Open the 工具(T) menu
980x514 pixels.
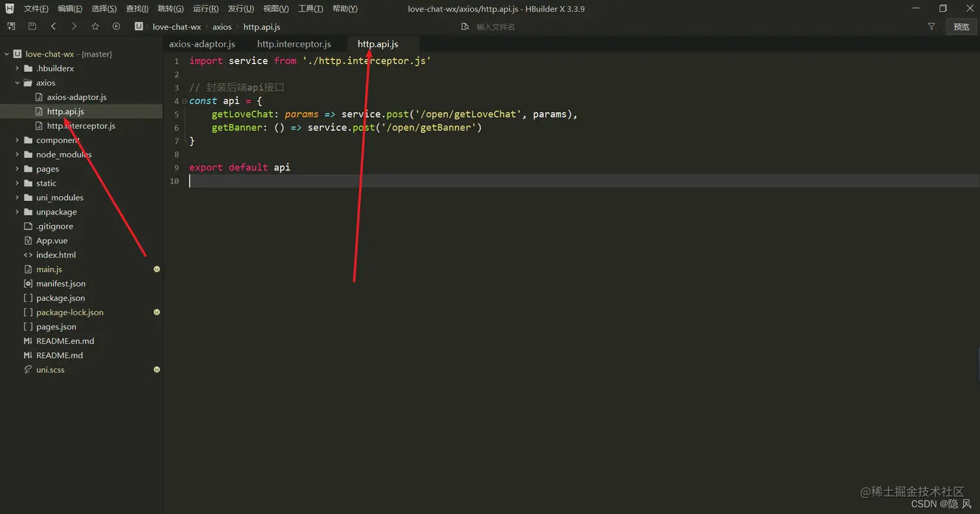(x=310, y=8)
